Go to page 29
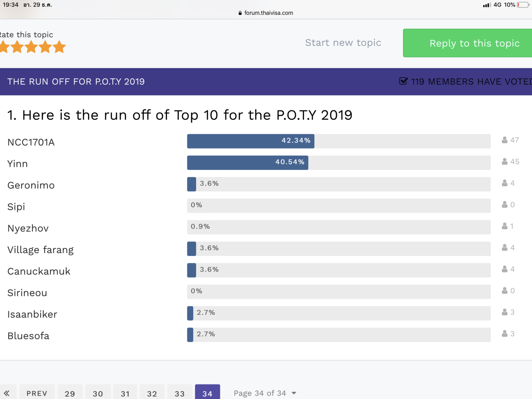Screen dimensions: 532x399 point(70,393)
